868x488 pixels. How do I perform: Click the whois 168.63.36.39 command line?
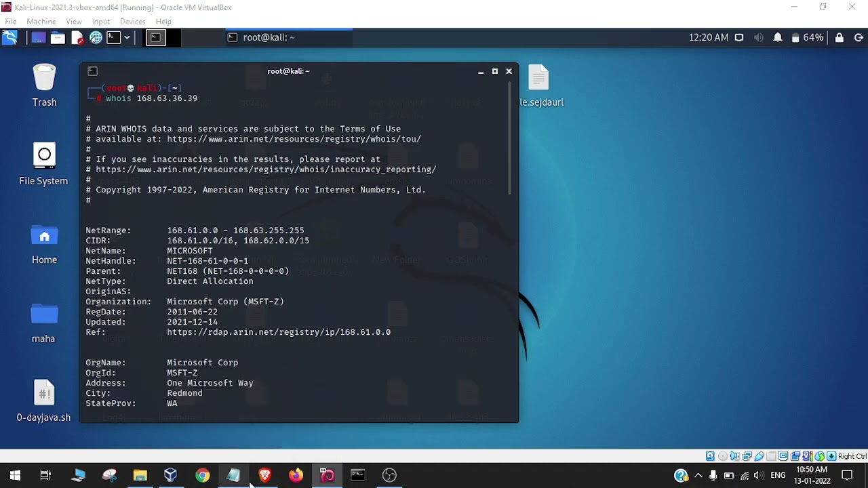click(x=151, y=98)
